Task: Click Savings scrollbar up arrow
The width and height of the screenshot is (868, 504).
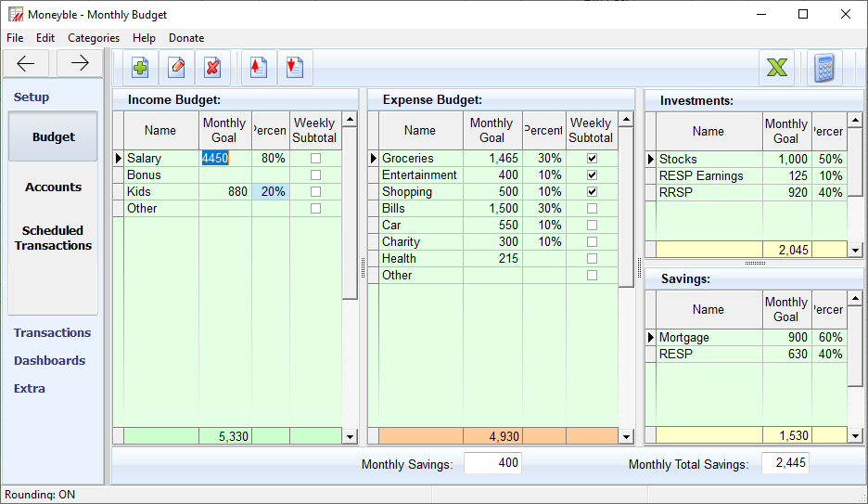Action: [855, 299]
